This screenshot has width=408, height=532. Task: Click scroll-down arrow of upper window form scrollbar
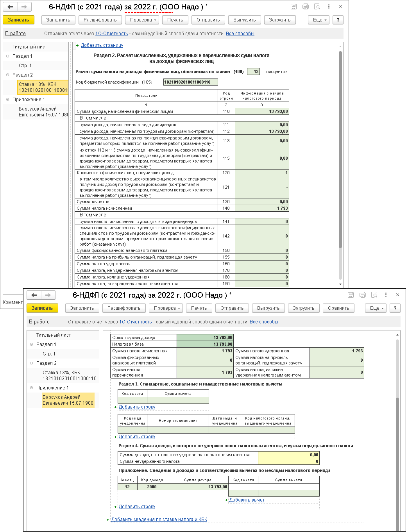click(340, 284)
